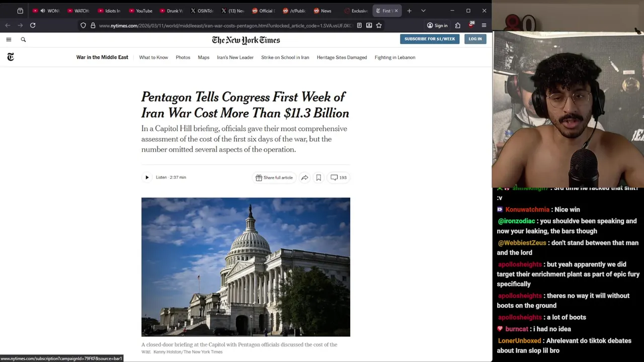Switch to the Drunk W tab
The image size is (644, 362).
click(x=171, y=11)
